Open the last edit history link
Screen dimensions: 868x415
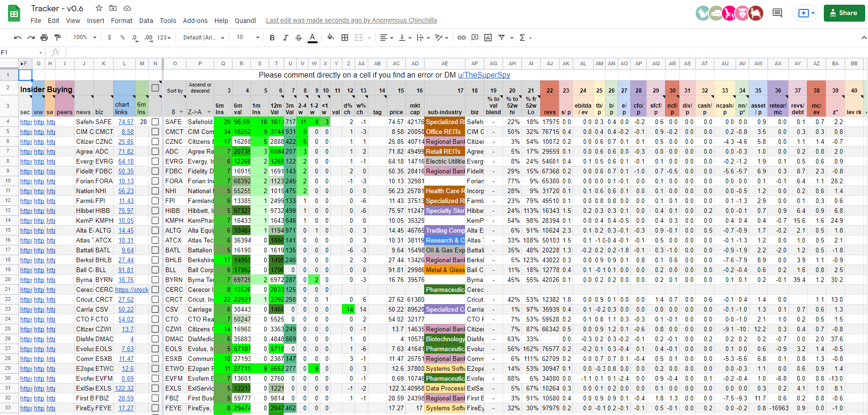pyautogui.click(x=351, y=20)
